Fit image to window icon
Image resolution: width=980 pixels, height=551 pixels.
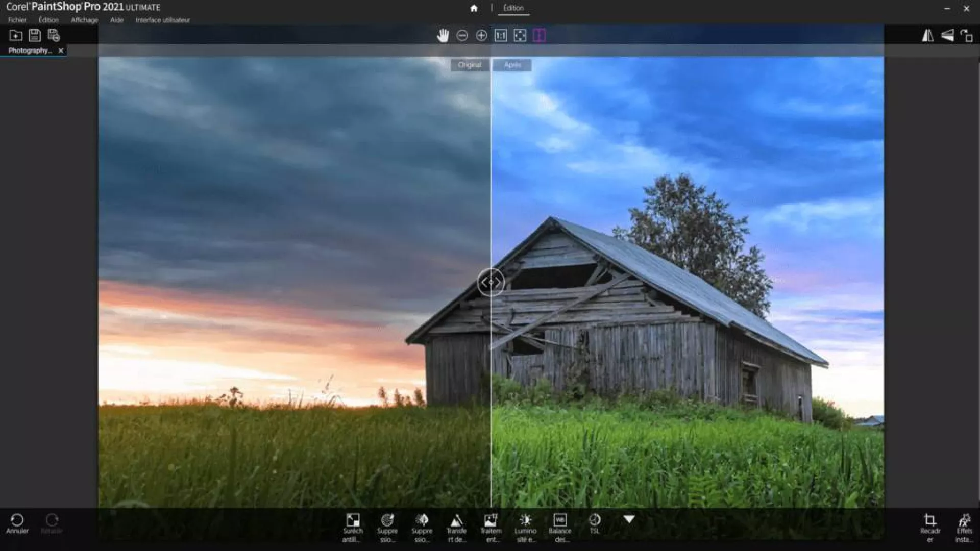point(520,35)
